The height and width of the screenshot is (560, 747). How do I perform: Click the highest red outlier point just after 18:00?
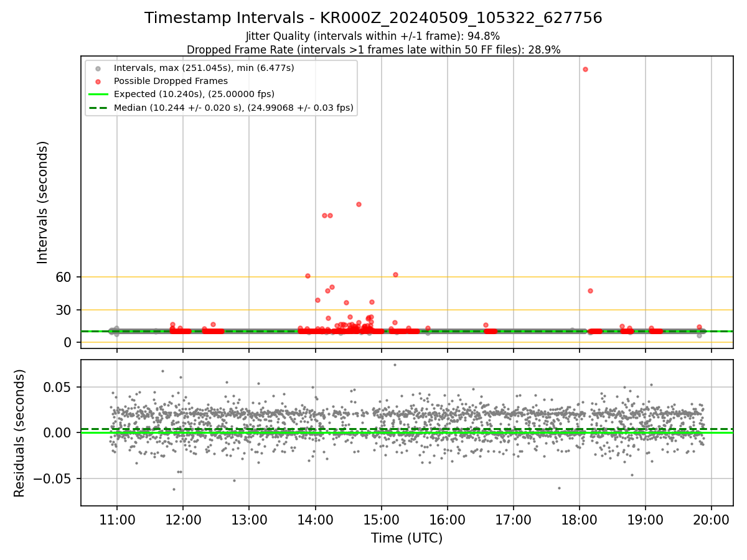tap(585, 69)
